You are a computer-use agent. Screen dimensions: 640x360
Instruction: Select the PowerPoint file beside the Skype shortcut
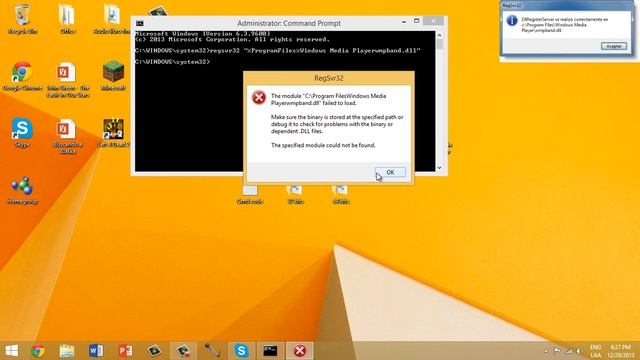coord(68,136)
